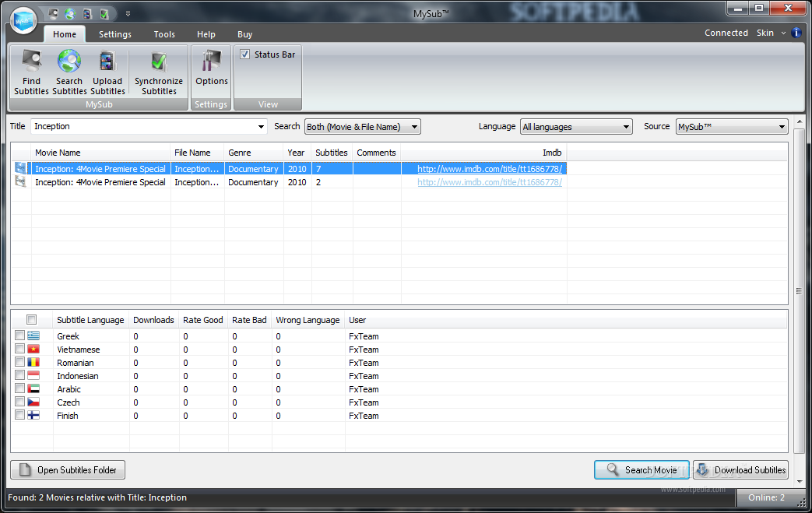Click Open Subtitles Folder button
This screenshot has height=513, width=812.
pos(68,469)
